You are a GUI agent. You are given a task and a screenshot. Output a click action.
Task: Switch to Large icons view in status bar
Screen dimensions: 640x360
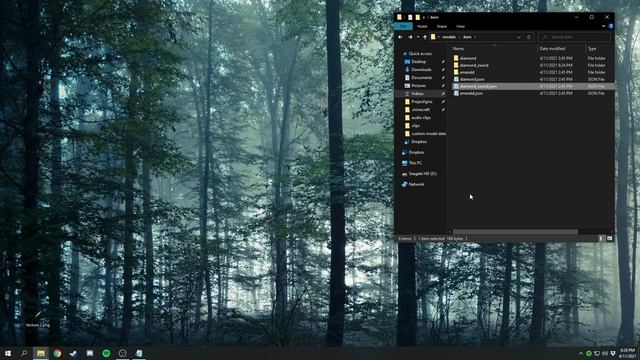pyautogui.click(x=609, y=238)
